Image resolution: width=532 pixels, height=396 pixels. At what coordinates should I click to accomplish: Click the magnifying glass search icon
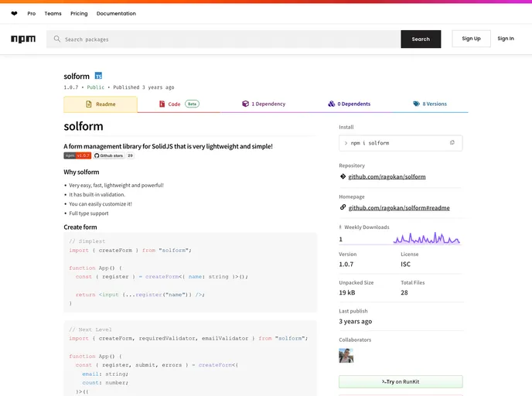57,39
